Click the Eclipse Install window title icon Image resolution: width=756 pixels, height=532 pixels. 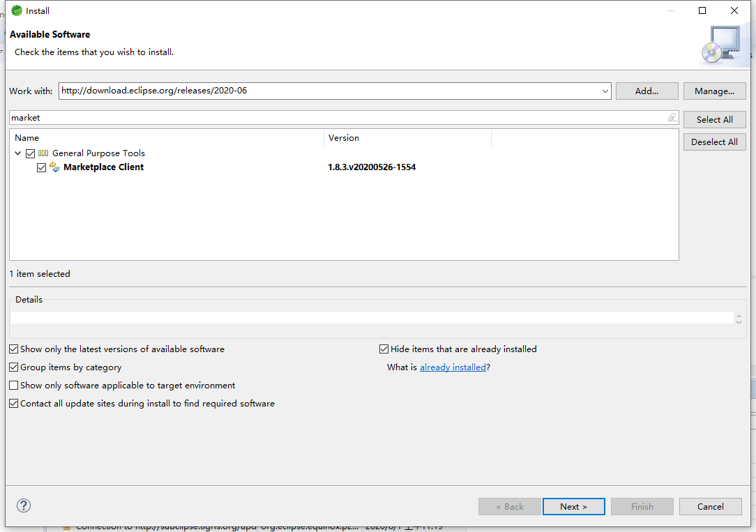[x=17, y=10]
